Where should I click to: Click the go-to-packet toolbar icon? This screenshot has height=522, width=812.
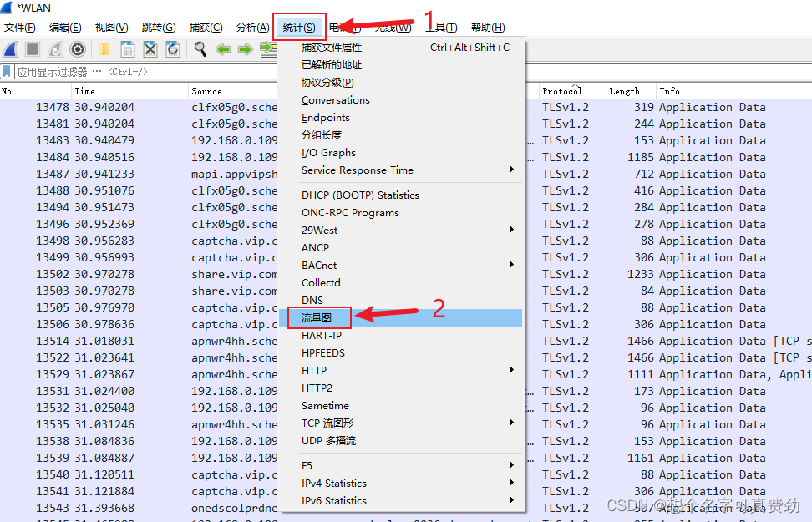coord(268,50)
